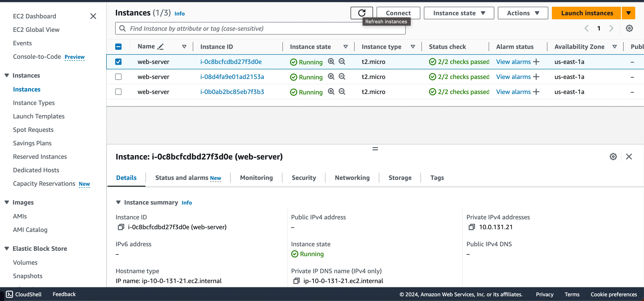Open CloudShell from the footer
The width and height of the screenshot is (644, 301).
(x=24, y=294)
